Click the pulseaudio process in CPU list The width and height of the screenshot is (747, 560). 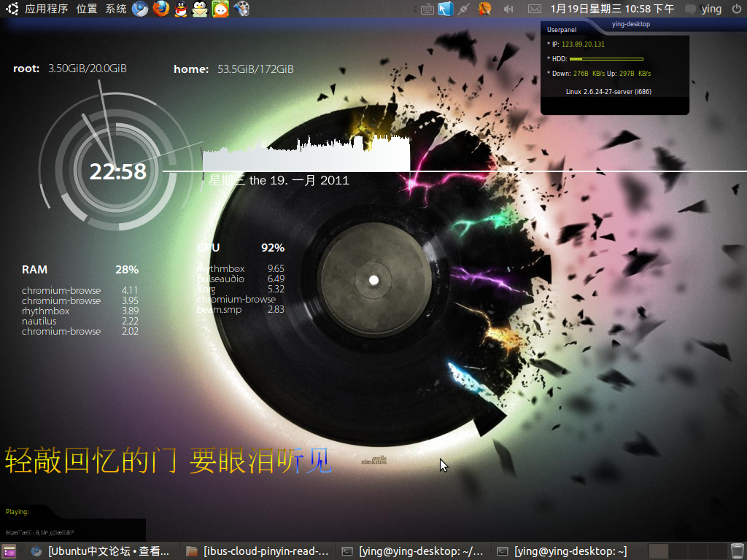220,279
